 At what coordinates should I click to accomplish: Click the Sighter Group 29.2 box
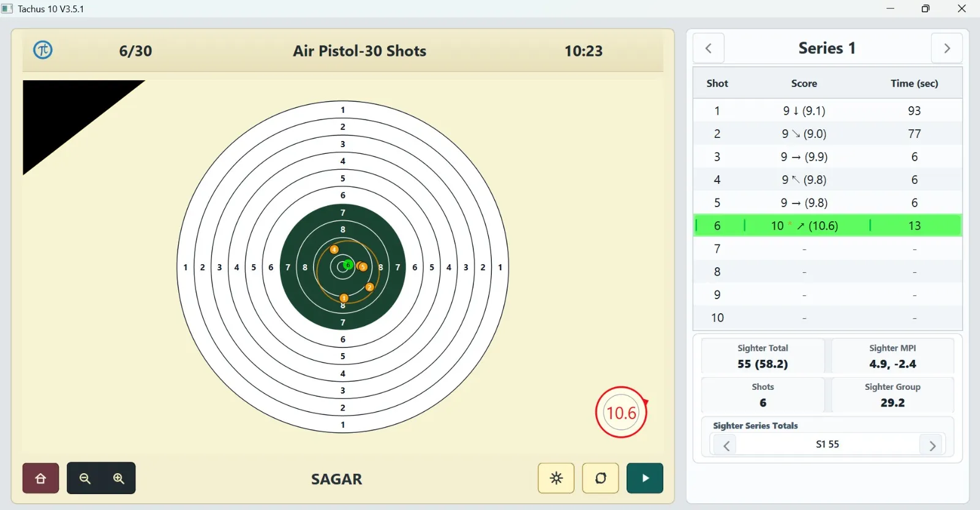click(x=892, y=395)
